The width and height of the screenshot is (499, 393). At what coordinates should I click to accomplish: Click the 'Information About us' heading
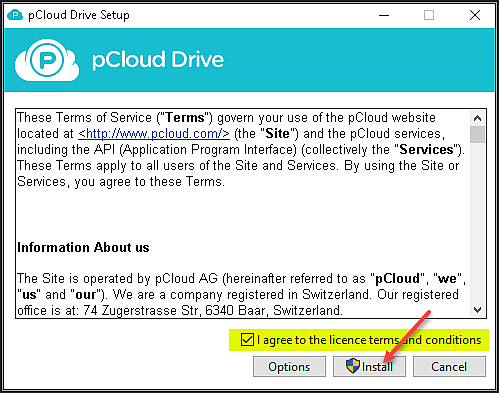tap(83, 247)
